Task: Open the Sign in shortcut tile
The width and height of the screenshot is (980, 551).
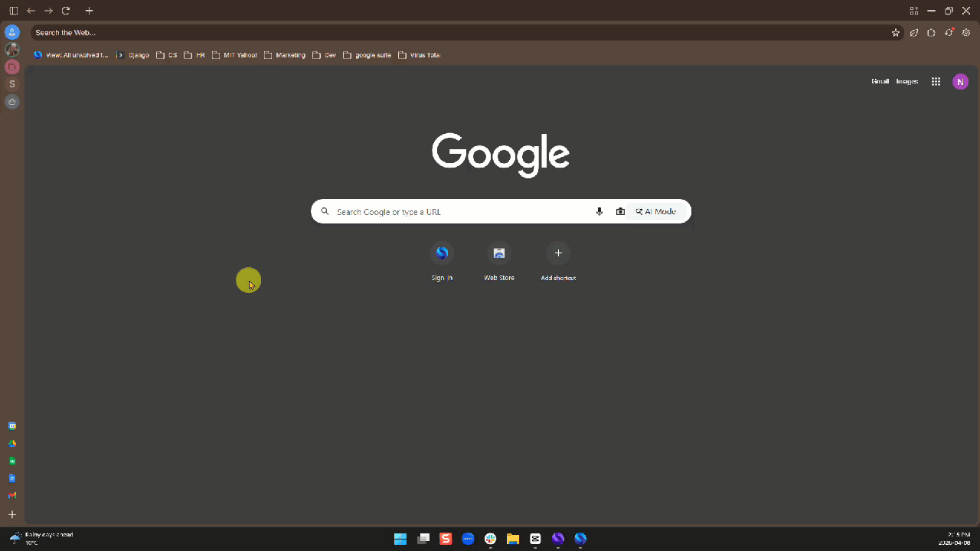Action: (442, 262)
